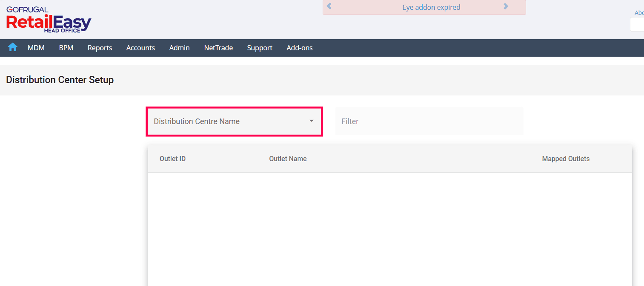This screenshot has height=286, width=644.
Task: Go to the Home icon in navigation bar
Action: (13, 47)
